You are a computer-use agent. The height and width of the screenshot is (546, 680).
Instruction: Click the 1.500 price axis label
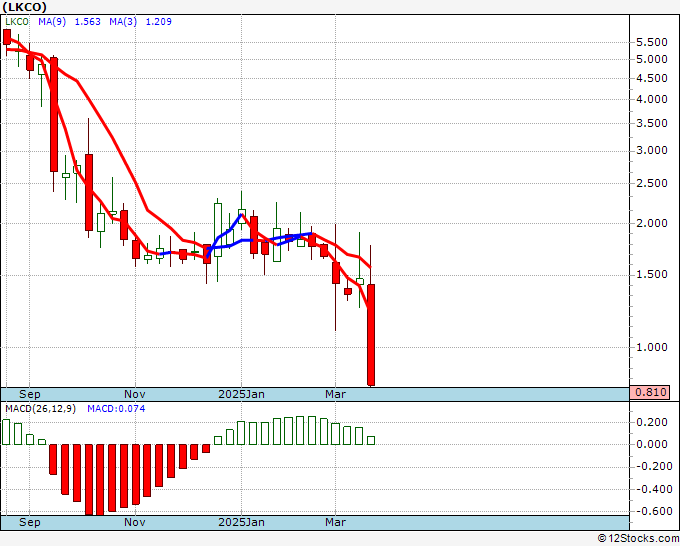[x=651, y=274]
